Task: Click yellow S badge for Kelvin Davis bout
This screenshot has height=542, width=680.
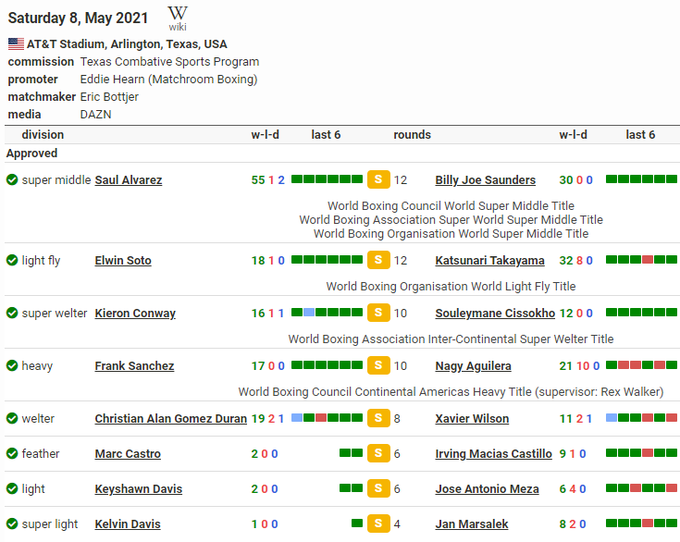Action: pos(378,524)
